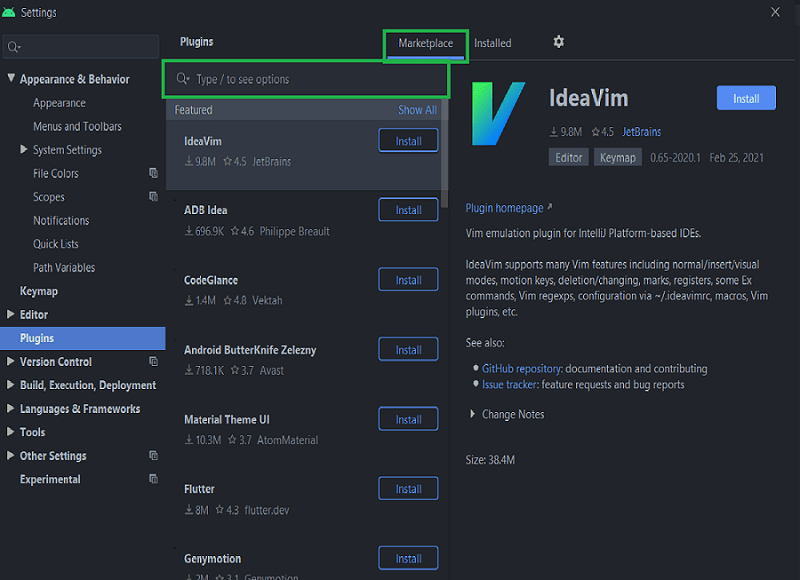Click the IdeaVim logo in details pane

tap(498, 113)
